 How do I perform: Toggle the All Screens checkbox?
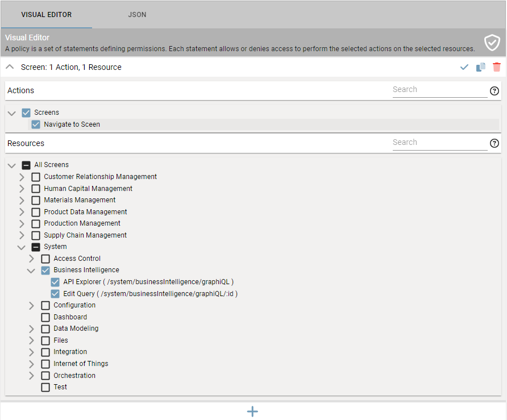[x=26, y=165]
